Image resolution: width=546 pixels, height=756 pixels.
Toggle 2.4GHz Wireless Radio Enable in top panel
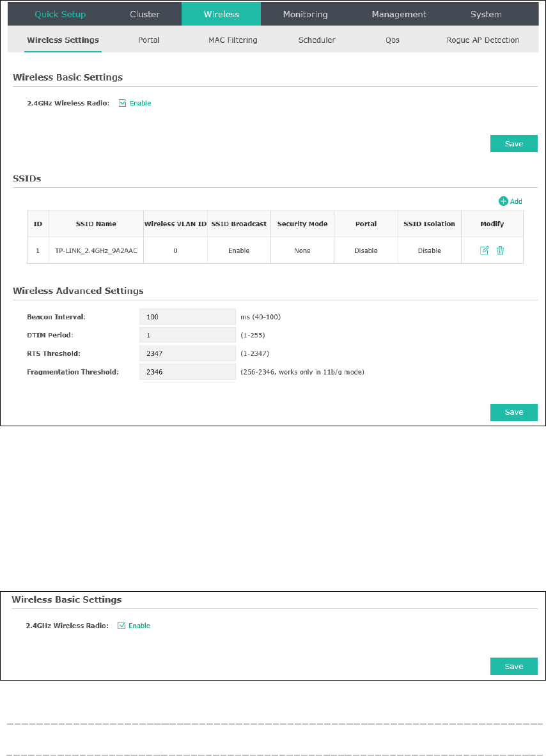click(x=123, y=103)
